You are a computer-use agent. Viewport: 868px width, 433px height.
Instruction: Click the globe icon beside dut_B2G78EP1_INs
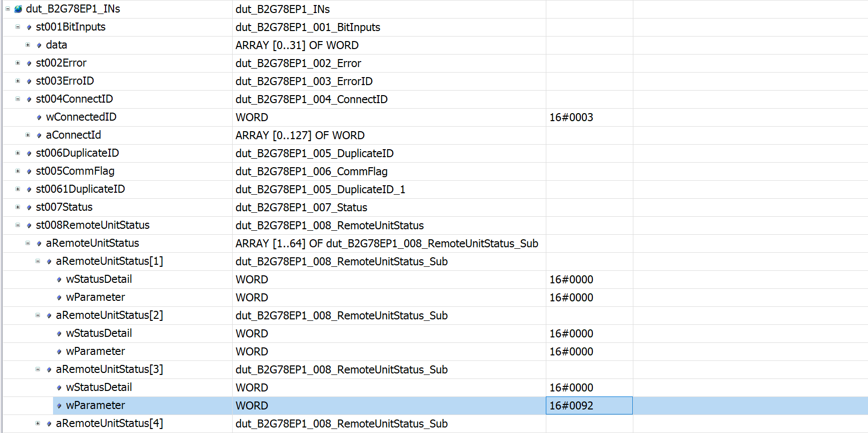19,9
